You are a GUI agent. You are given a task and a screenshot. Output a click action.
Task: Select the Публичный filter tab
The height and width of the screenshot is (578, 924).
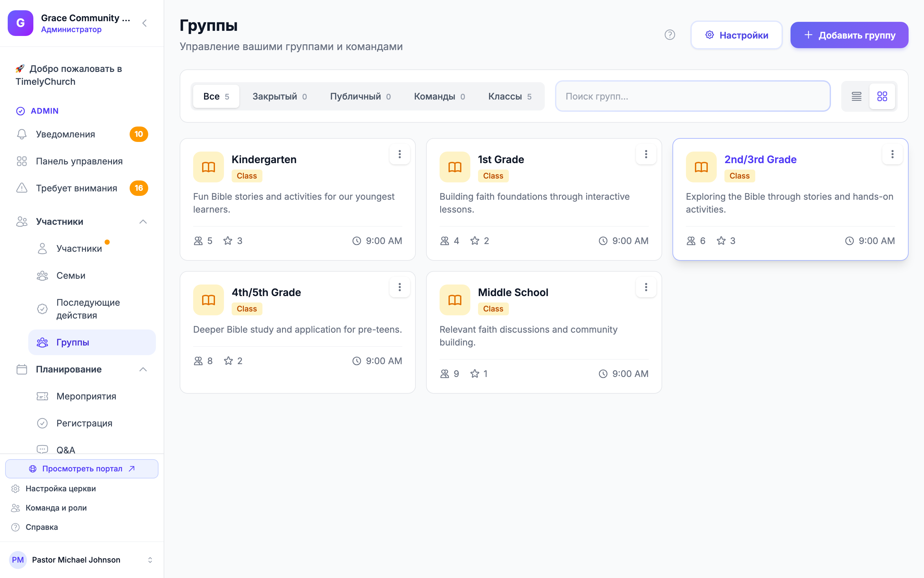click(x=360, y=96)
